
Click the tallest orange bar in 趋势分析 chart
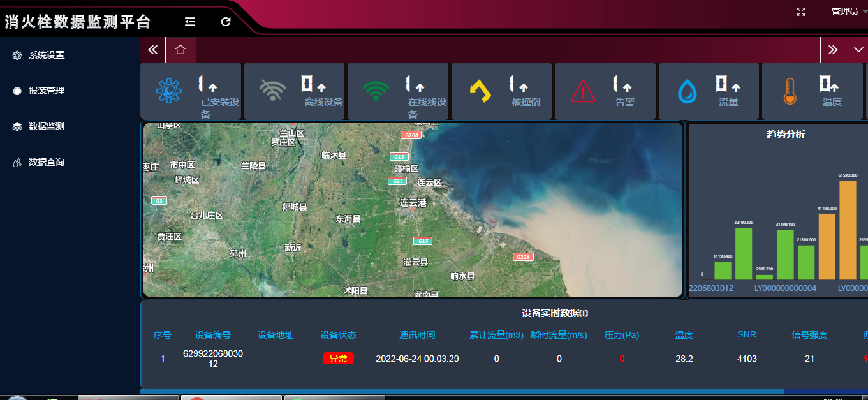tap(848, 230)
